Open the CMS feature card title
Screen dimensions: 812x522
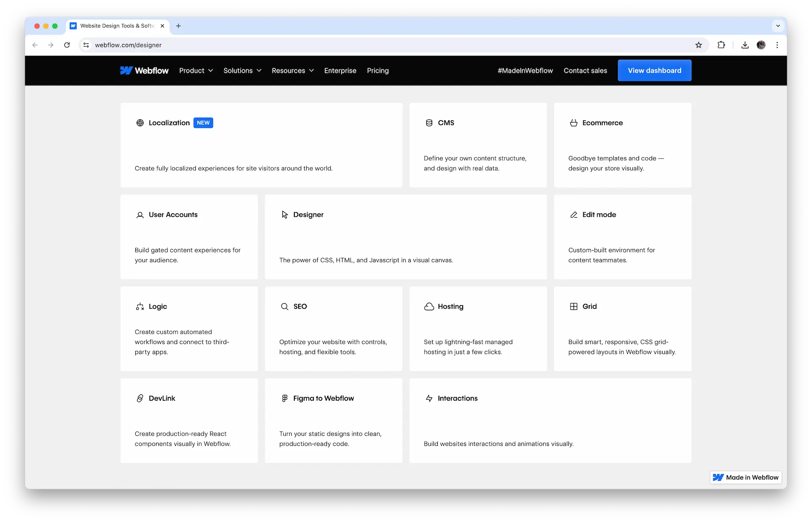446,123
